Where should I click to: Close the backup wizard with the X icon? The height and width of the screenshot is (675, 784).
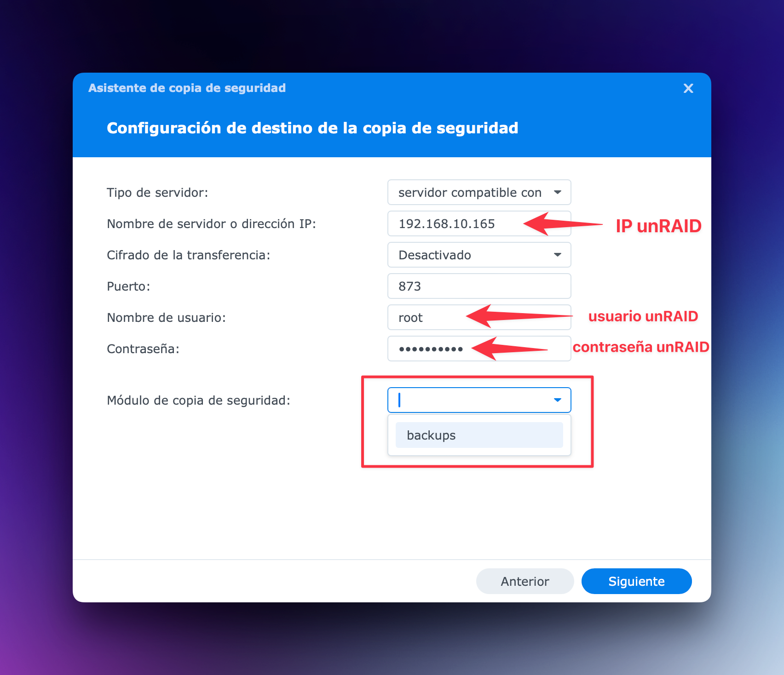[x=688, y=88]
